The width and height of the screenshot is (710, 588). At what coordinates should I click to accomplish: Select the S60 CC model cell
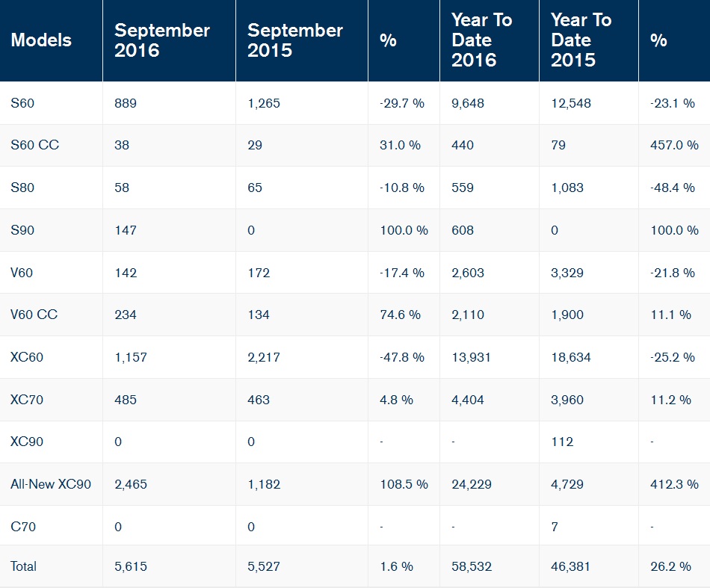pyautogui.click(x=34, y=145)
